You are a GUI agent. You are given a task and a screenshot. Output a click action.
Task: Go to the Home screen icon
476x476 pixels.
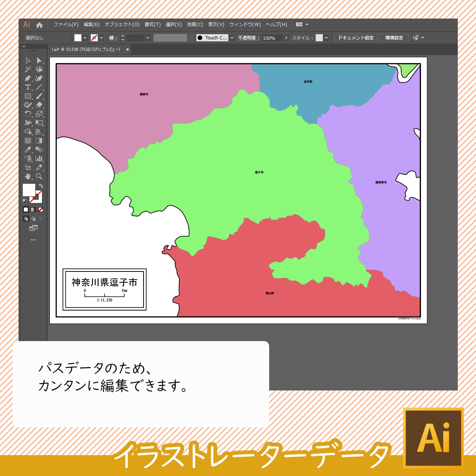pos(39,25)
